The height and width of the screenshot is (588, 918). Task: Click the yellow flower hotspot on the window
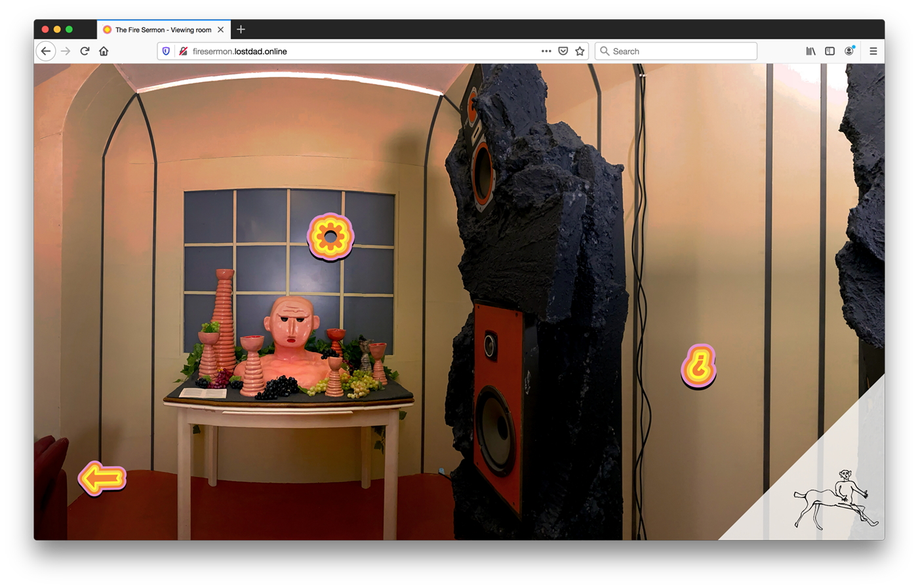point(330,237)
